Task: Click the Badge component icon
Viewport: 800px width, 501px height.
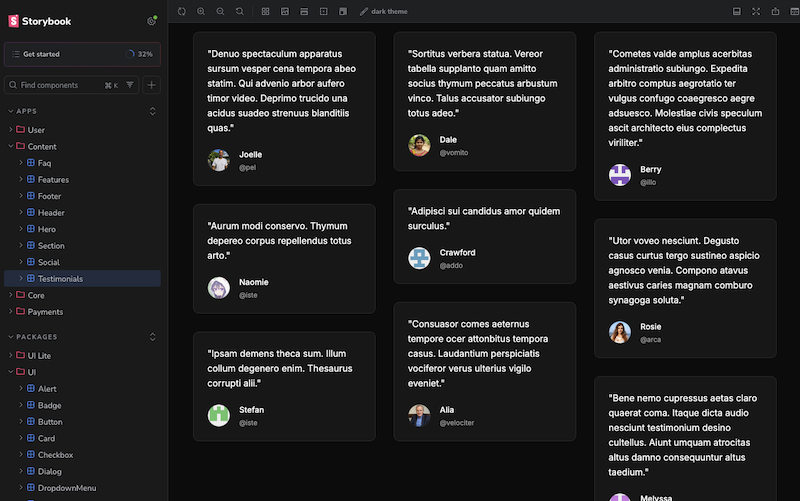Action: click(31, 405)
